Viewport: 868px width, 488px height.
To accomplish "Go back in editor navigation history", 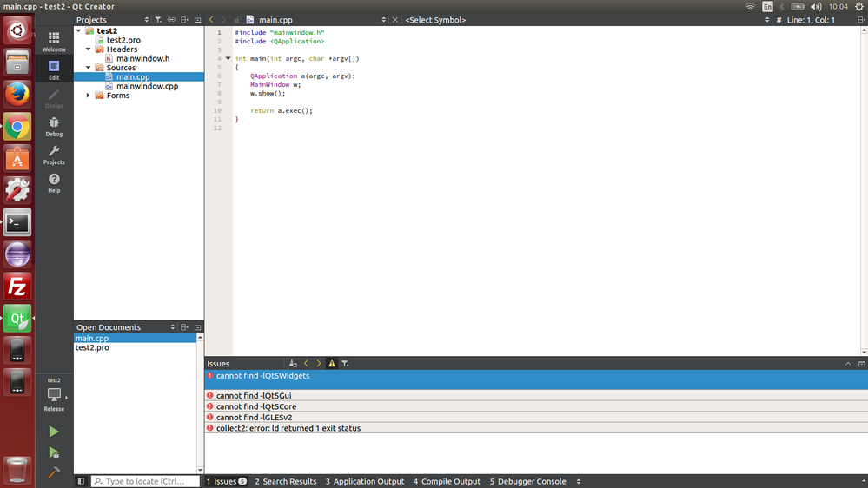I will click(x=211, y=20).
